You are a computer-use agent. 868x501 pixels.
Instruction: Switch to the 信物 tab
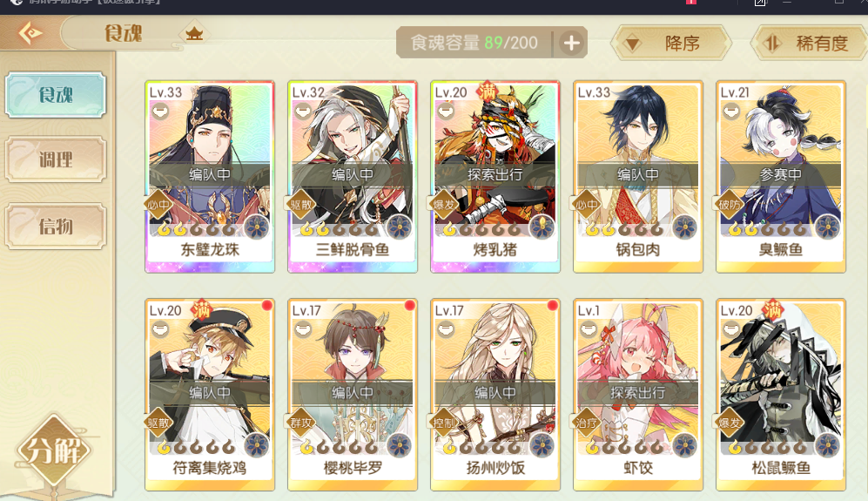tap(56, 227)
